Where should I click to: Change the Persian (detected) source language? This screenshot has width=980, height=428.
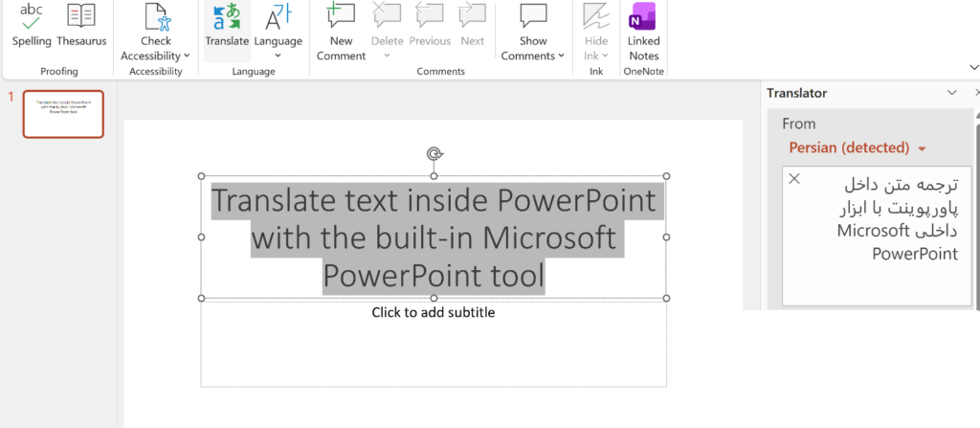click(x=857, y=147)
